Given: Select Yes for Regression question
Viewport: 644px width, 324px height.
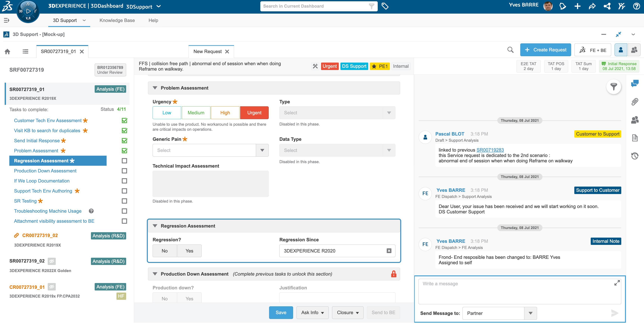Looking at the screenshot, I should click(x=189, y=251).
